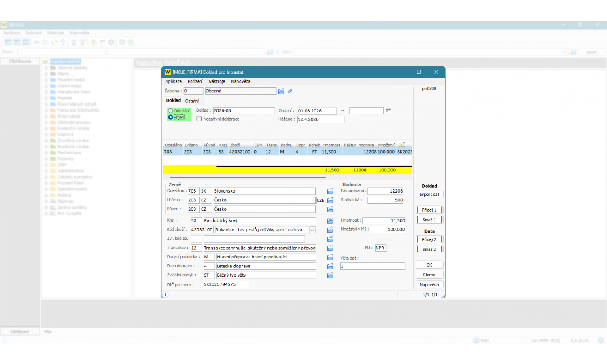Open the lookup icon for Odesláno country

pyautogui.click(x=330, y=191)
